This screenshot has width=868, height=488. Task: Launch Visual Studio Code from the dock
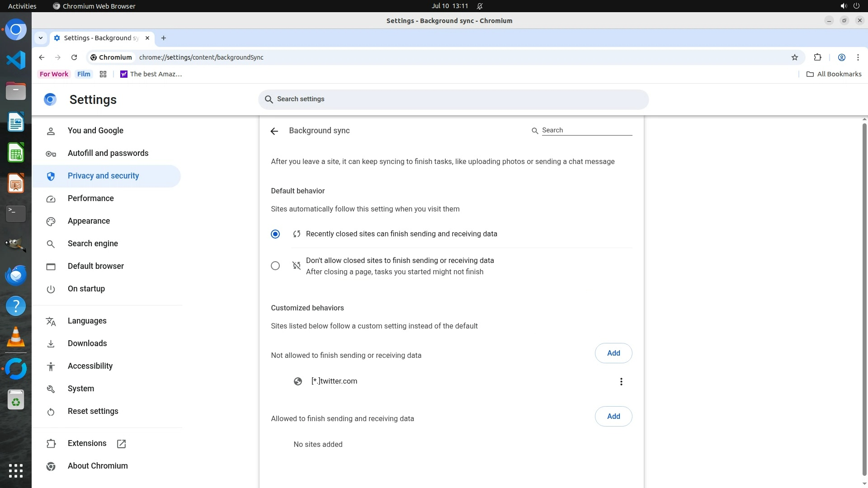coord(16,60)
